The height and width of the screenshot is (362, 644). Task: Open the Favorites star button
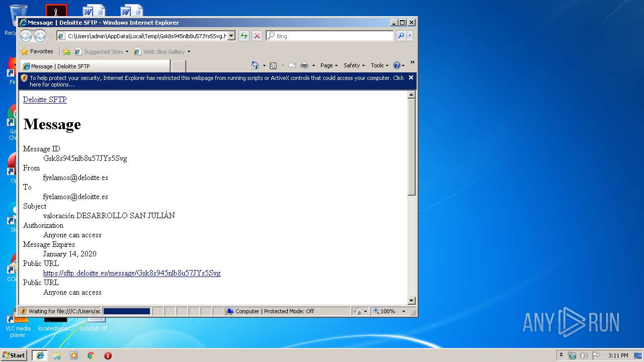tap(37, 51)
